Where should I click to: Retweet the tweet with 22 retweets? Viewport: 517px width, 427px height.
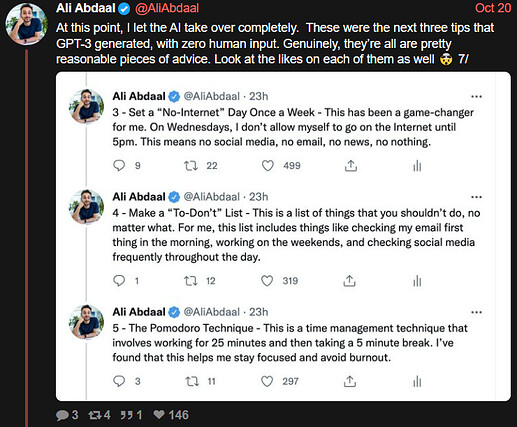click(191, 166)
